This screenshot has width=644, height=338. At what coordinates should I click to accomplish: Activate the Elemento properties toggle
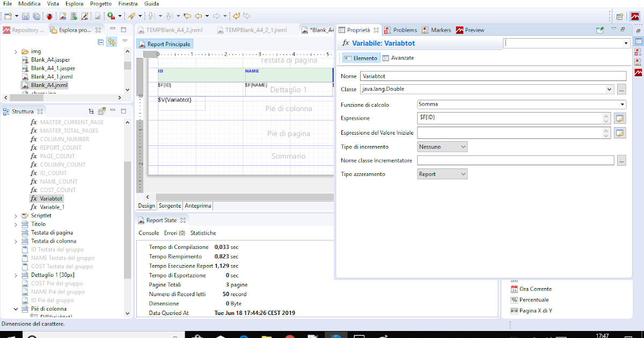pos(360,57)
